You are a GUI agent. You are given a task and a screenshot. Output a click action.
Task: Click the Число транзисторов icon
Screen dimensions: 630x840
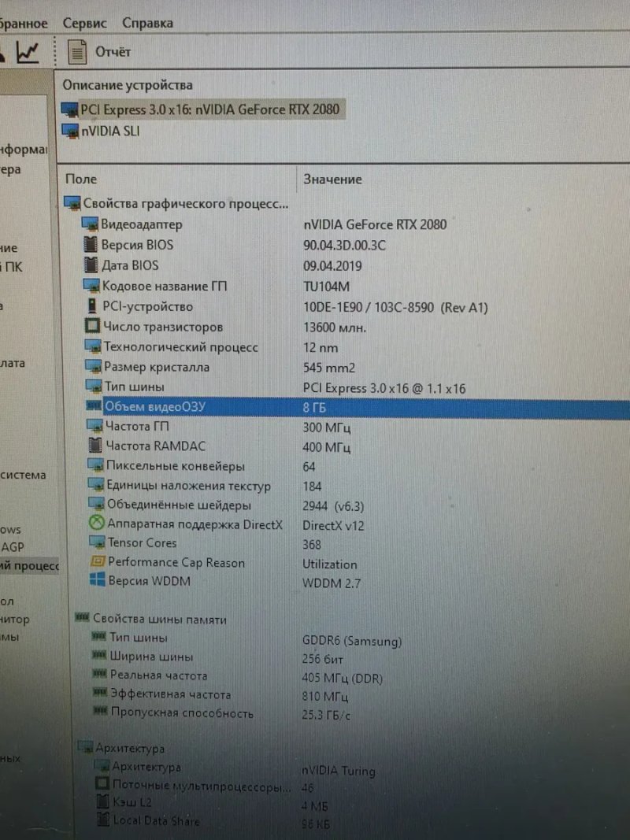pyautogui.click(x=93, y=326)
